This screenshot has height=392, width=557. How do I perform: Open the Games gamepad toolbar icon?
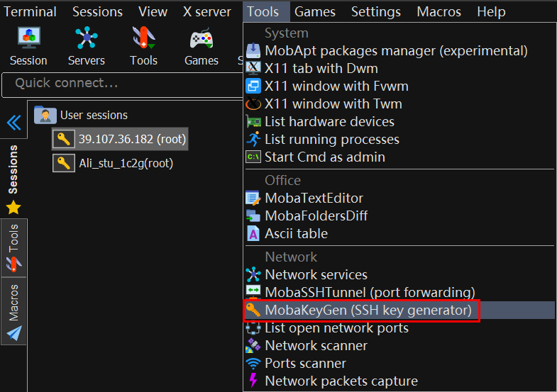click(x=201, y=46)
